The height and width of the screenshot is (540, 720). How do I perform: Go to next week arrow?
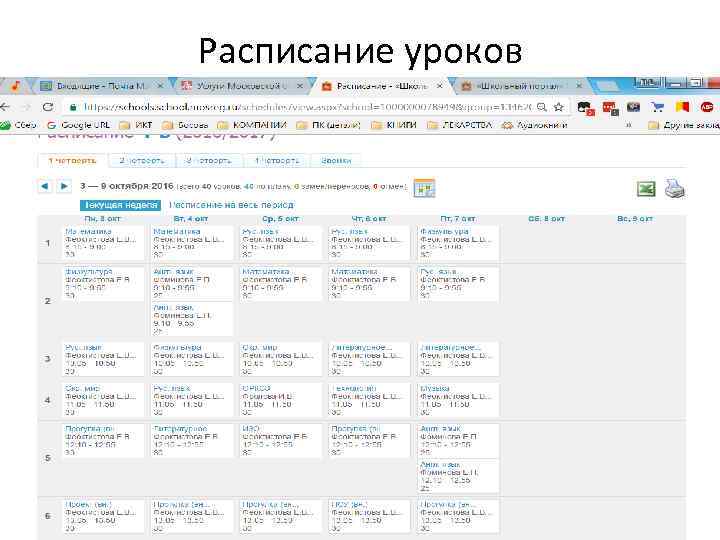click(64, 186)
